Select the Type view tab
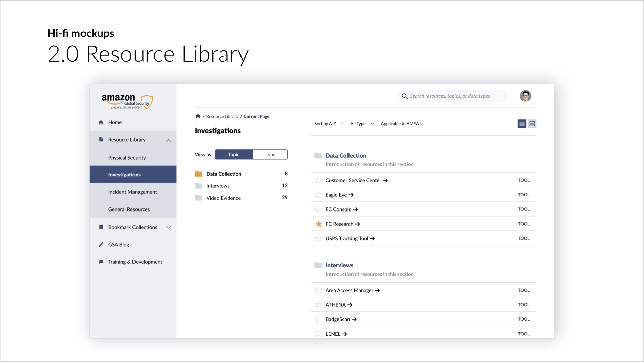 pyautogui.click(x=270, y=154)
